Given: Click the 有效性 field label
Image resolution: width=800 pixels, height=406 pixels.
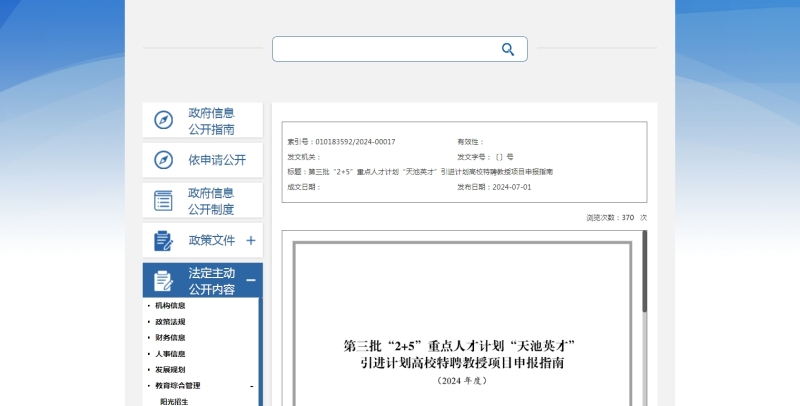Looking at the screenshot, I should click(x=470, y=142).
